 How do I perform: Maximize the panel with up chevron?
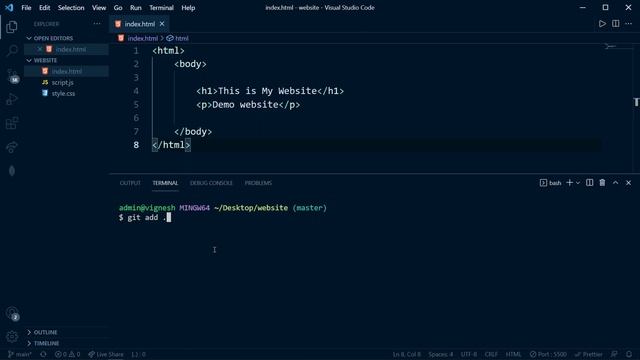pyautogui.click(x=615, y=183)
